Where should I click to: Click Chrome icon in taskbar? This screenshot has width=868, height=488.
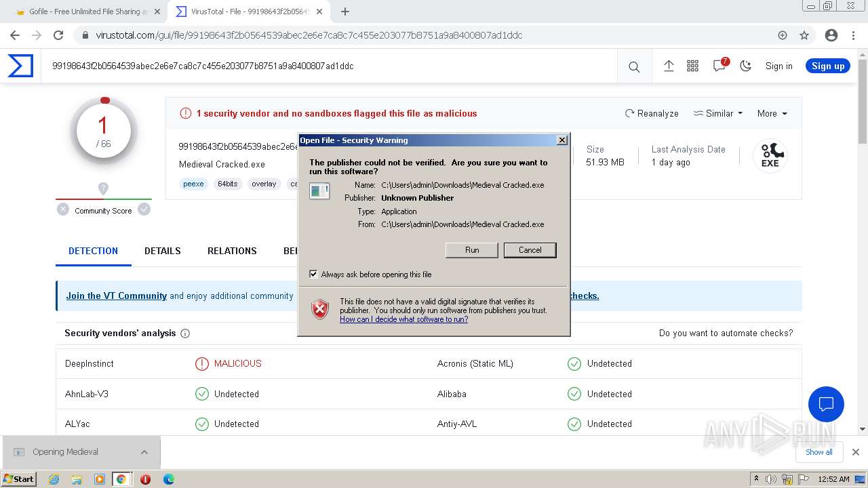tap(121, 479)
